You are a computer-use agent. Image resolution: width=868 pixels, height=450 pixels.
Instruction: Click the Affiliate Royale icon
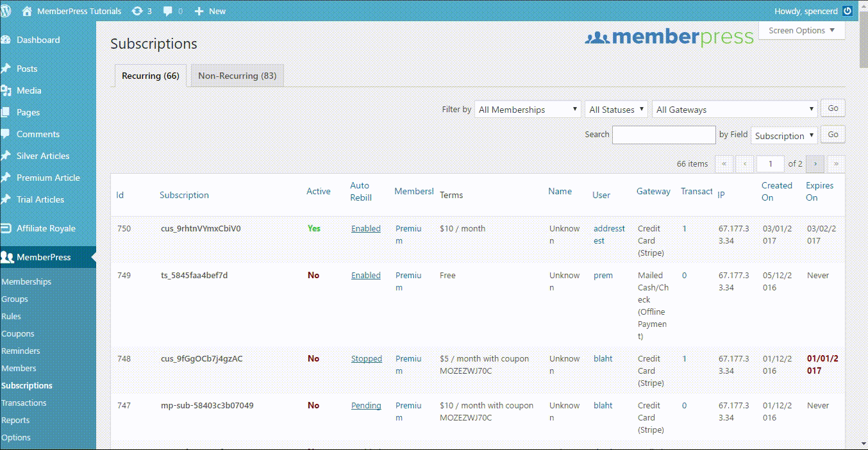[6, 228]
